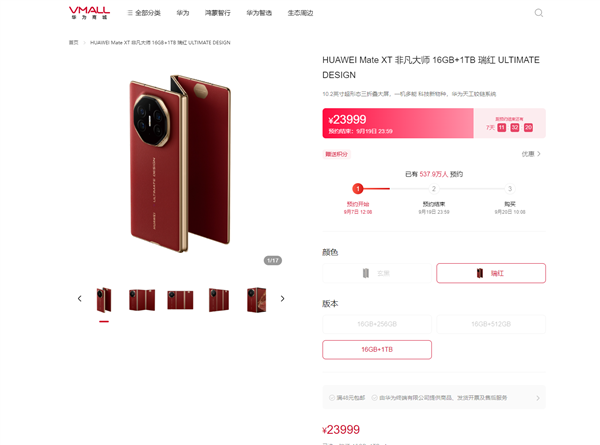Select the second unfolded phone thumbnail
Image resolution: width=600 pixels, height=445 pixels.
click(142, 300)
